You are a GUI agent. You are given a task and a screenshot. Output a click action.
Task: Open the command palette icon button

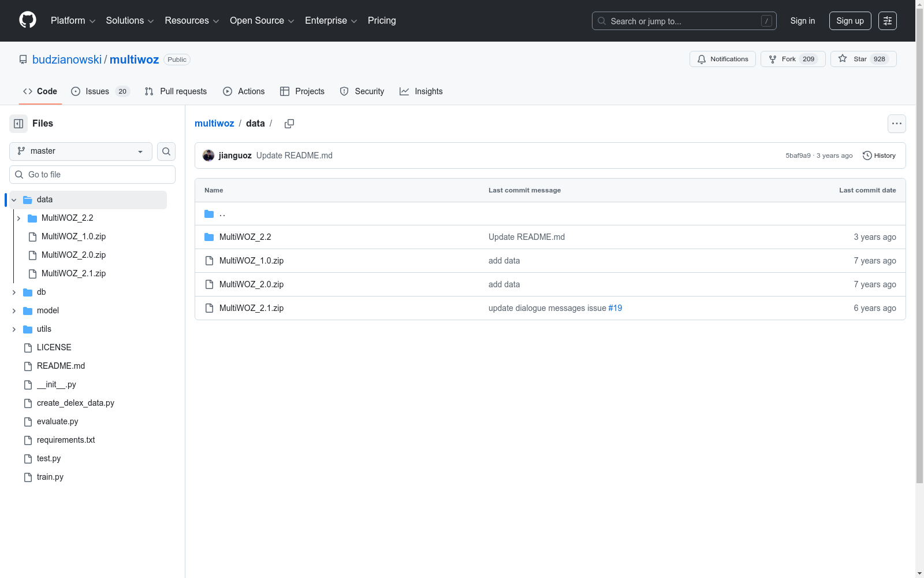click(888, 21)
